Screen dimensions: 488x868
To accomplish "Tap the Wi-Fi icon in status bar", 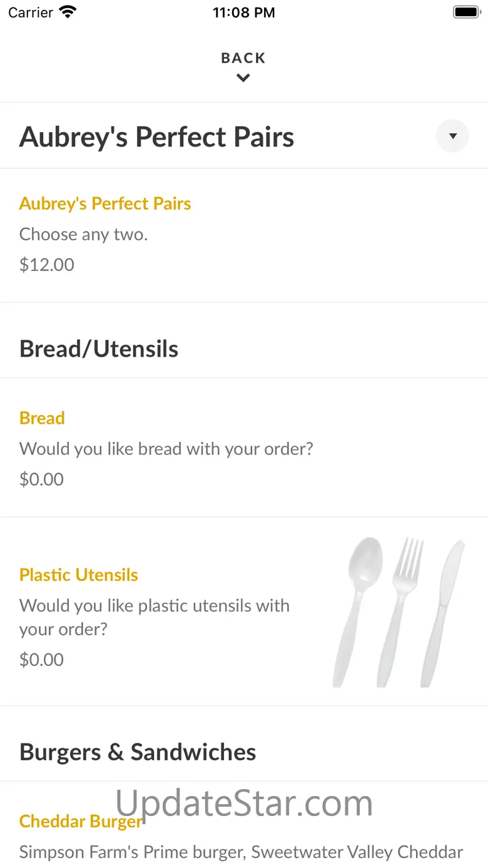I will coord(67,12).
